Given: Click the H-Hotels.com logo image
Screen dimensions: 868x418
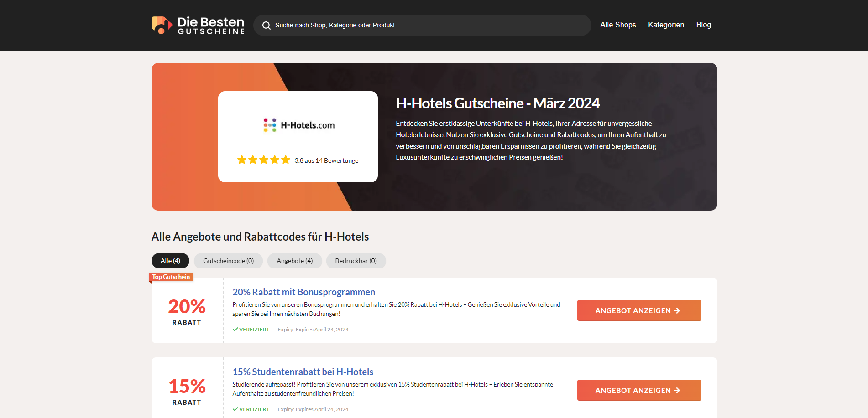Looking at the screenshot, I should (298, 125).
